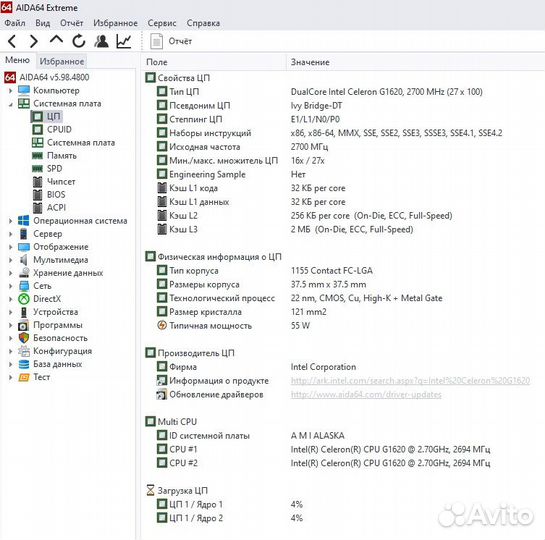Click the Программы icon in tree
545x540 pixels.
(24, 325)
